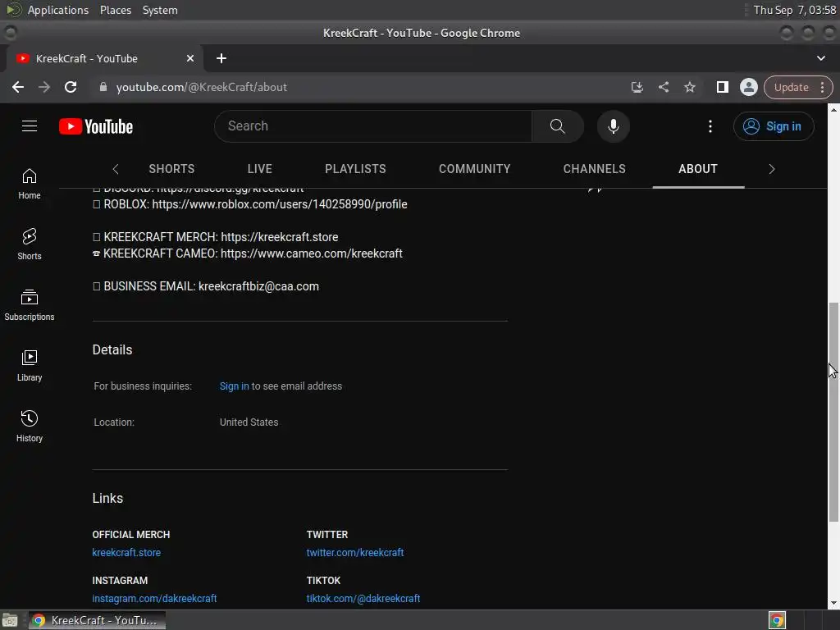The height and width of the screenshot is (630, 840).
Task: Start voice search with microphone icon
Action: 614,126
